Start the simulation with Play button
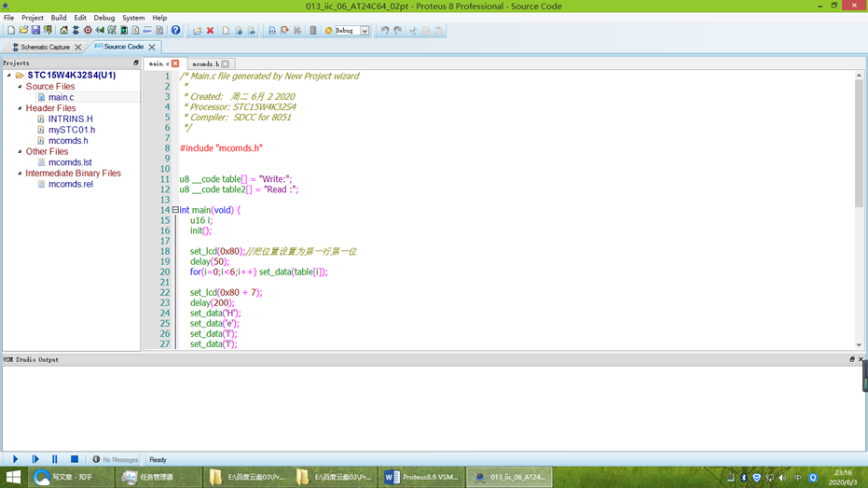The height and width of the screenshot is (489, 868). click(x=15, y=459)
